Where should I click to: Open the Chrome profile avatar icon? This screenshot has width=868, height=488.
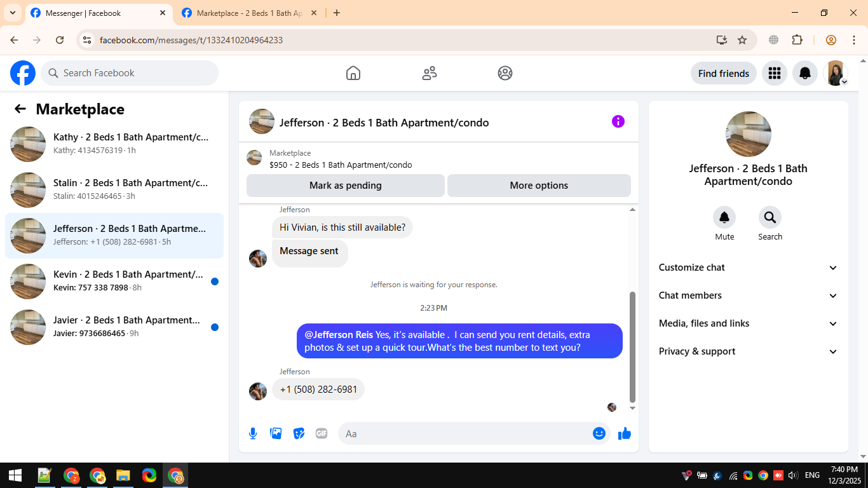click(831, 40)
